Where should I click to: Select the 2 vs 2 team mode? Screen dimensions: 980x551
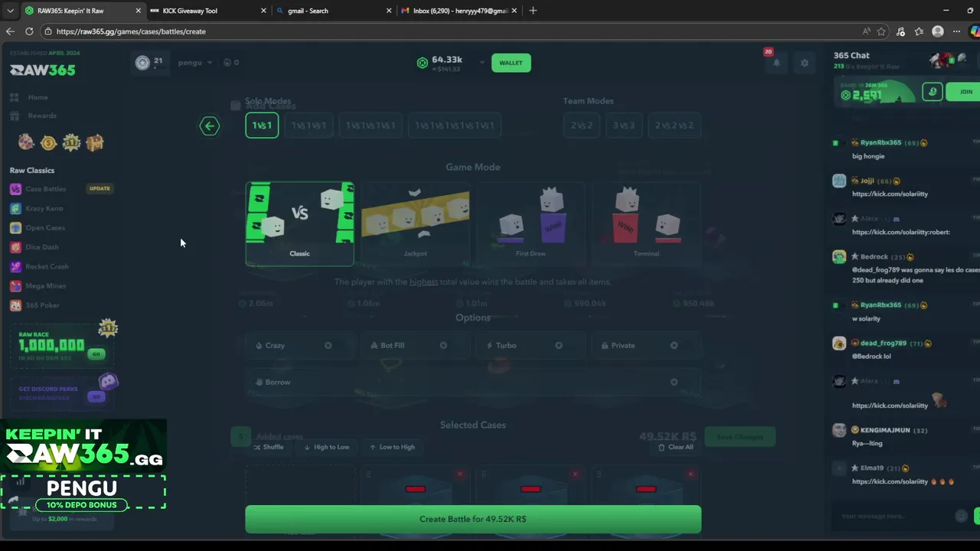[x=581, y=126]
